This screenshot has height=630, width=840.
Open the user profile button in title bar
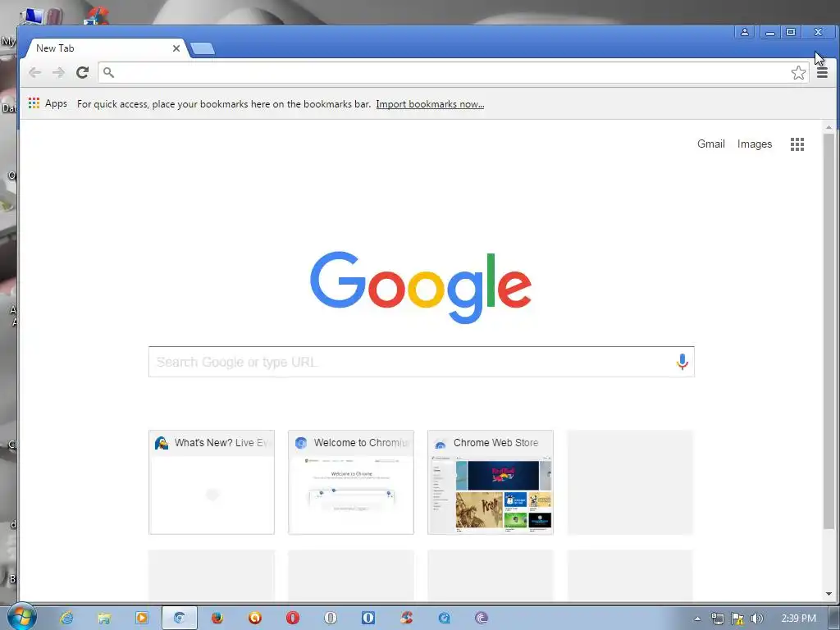[745, 32]
